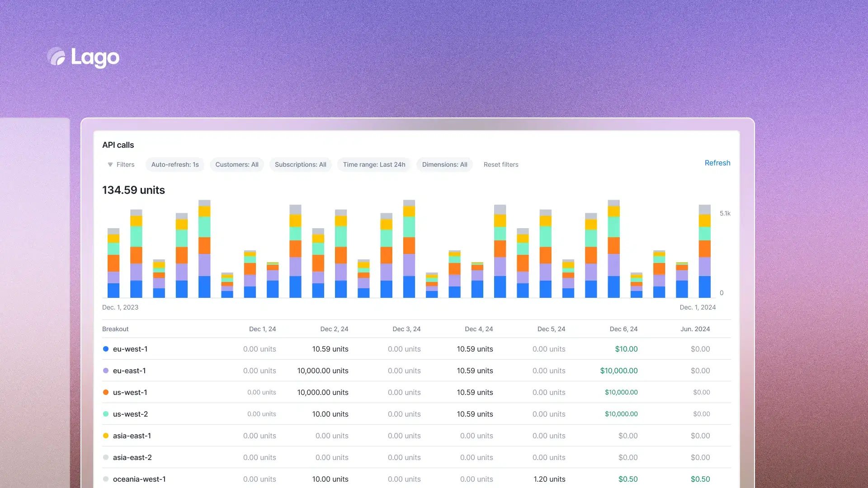
Task: Click the Dec 6, 24 column header
Action: tap(623, 329)
